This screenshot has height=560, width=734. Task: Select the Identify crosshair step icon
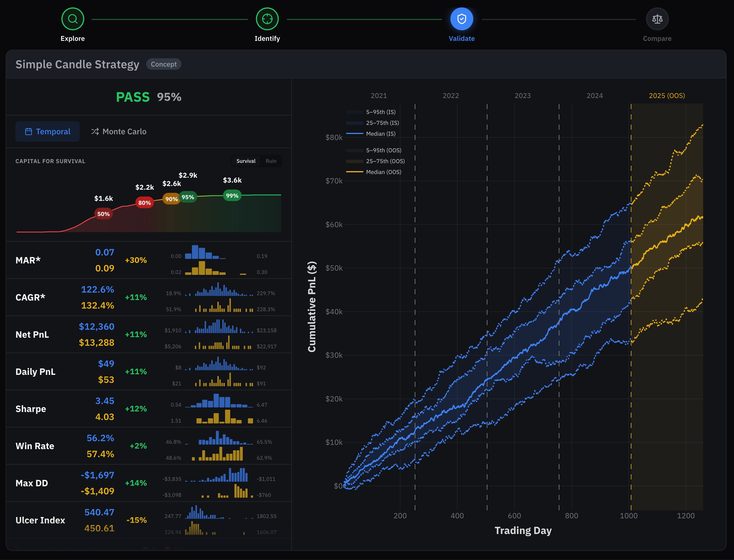(x=268, y=19)
